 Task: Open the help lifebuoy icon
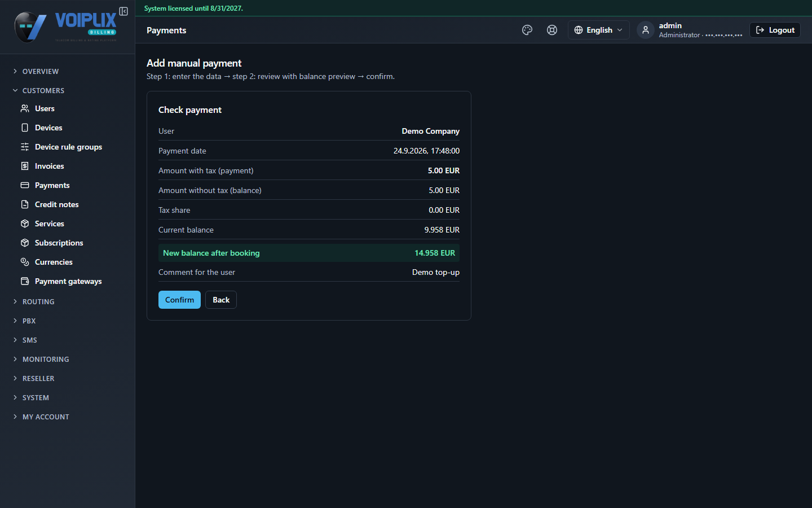click(x=552, y=30)
